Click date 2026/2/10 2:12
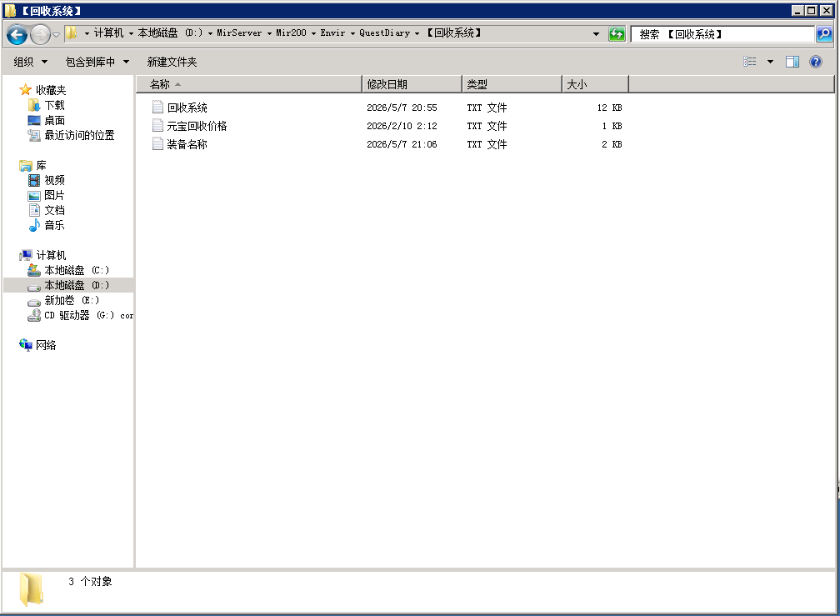 pyautogui.click(x=402, y=126)
